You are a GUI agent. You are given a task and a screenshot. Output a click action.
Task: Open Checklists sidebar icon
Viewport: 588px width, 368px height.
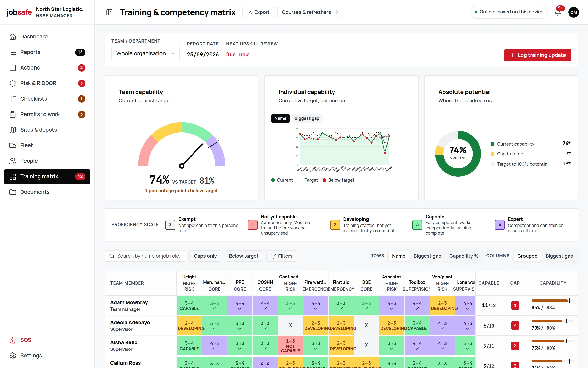click(x=13, y=99)
